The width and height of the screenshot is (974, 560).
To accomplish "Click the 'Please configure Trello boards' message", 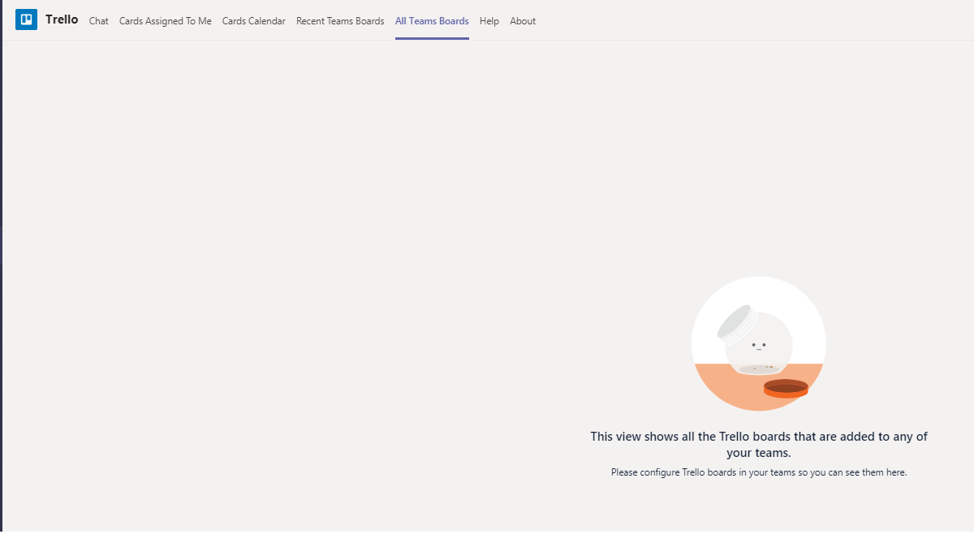I will pos(759,472).
